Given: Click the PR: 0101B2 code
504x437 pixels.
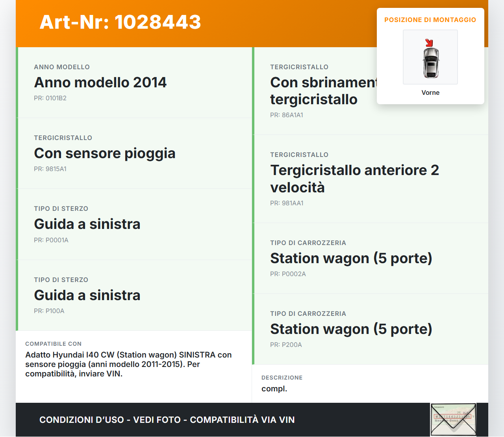Looking at the screenshot, I should pos(50,98).
